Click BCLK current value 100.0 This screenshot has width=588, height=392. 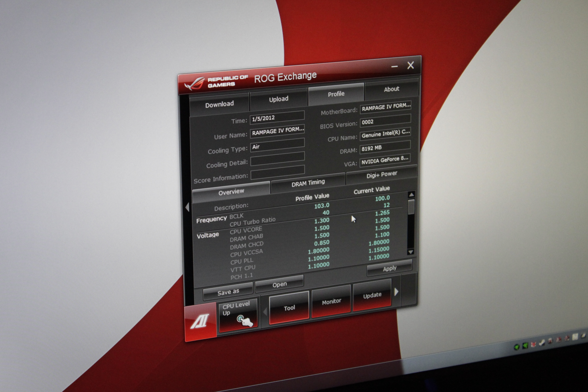[382, 198]
